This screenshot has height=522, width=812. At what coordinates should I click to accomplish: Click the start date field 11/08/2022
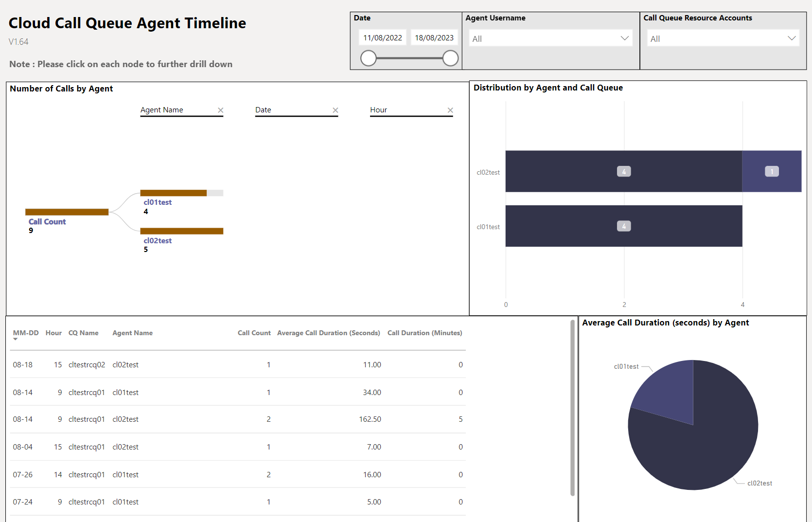tap(383, 37)
